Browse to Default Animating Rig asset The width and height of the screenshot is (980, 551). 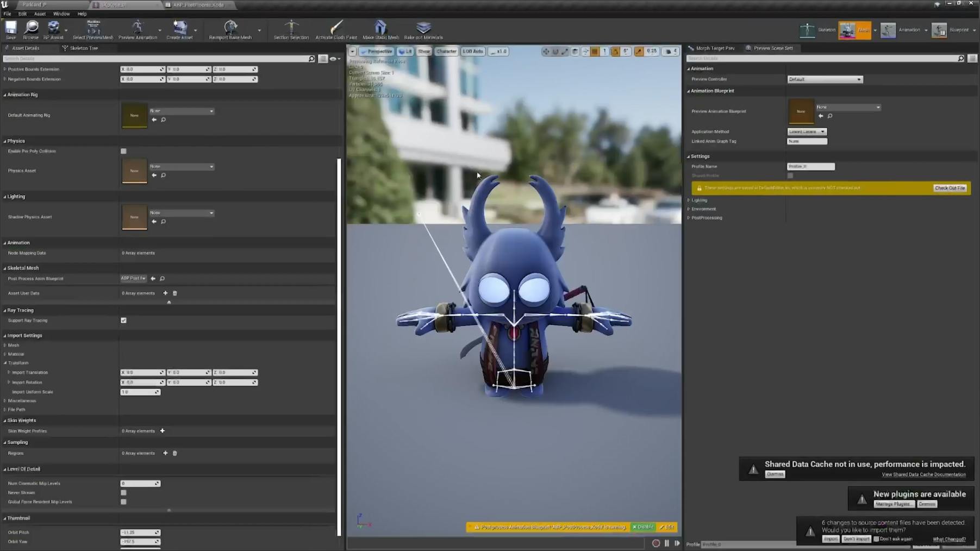coord(163,120)
